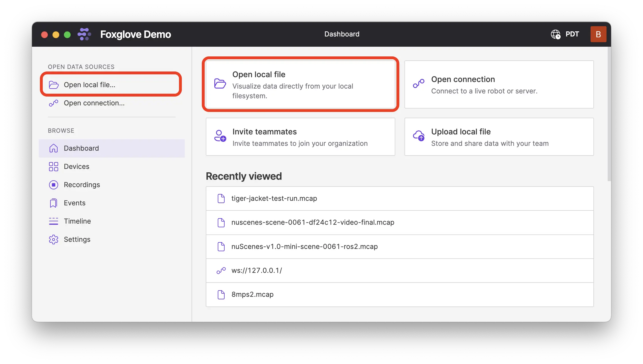This screenshot has width=643, height=364.
Task: Click the folder icon beside Open local file… in sidebar
Action: tap(54, 85)
